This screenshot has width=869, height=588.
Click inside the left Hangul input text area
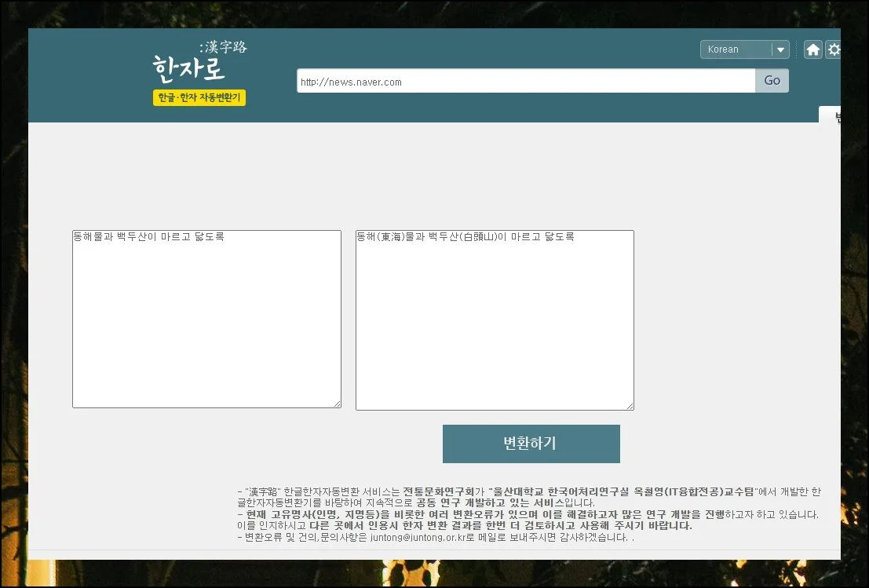point(206,330)
